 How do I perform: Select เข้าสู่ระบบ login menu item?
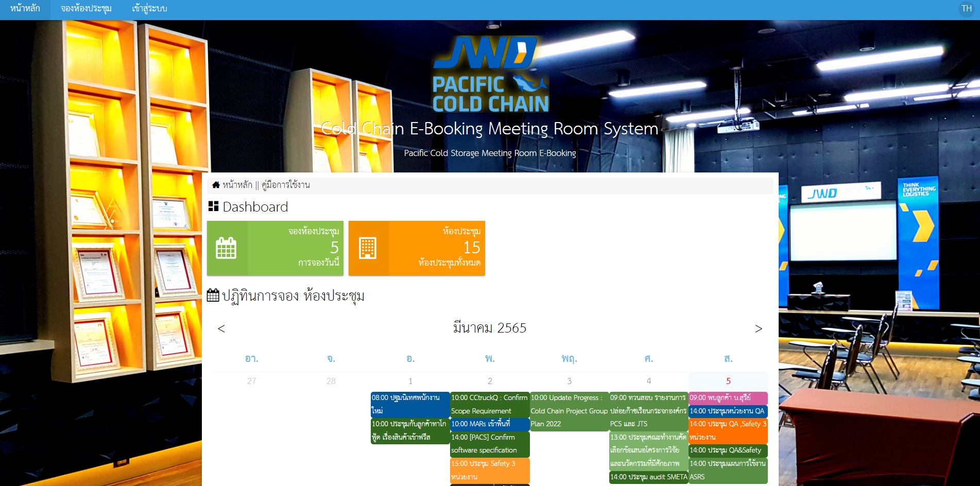point(149,9)
